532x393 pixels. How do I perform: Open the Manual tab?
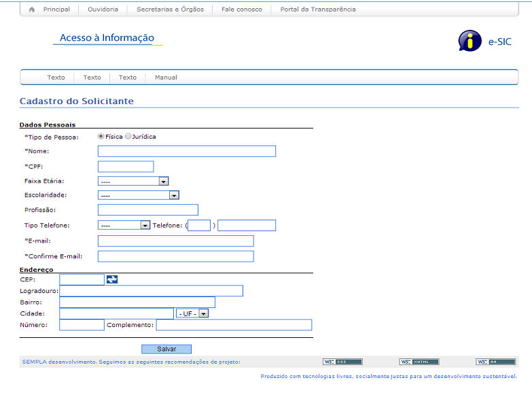(166, 78)
